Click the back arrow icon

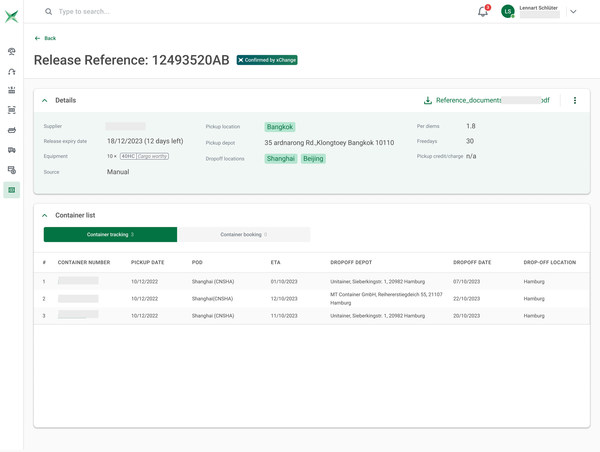pos(38,38)
